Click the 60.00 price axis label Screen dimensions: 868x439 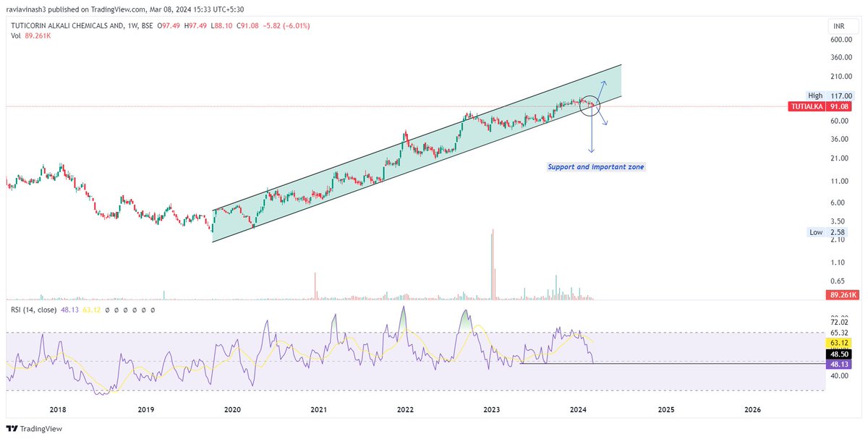841,121
